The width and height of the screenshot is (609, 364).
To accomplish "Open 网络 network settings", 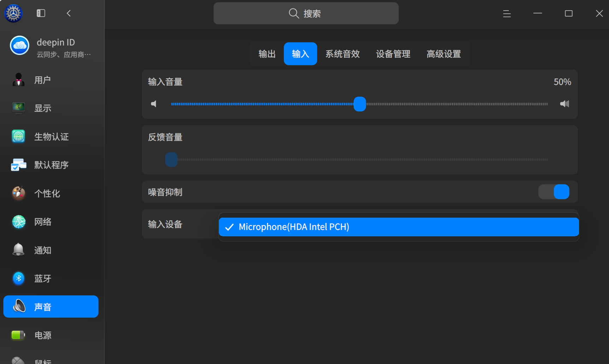I will click(51, 222).
